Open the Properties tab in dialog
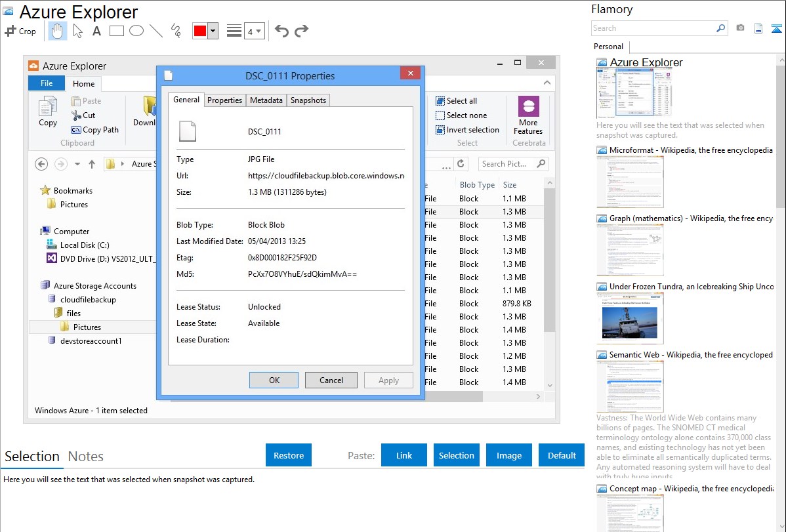The height and width of the screenshot is (532, 786). click(224, 100)
